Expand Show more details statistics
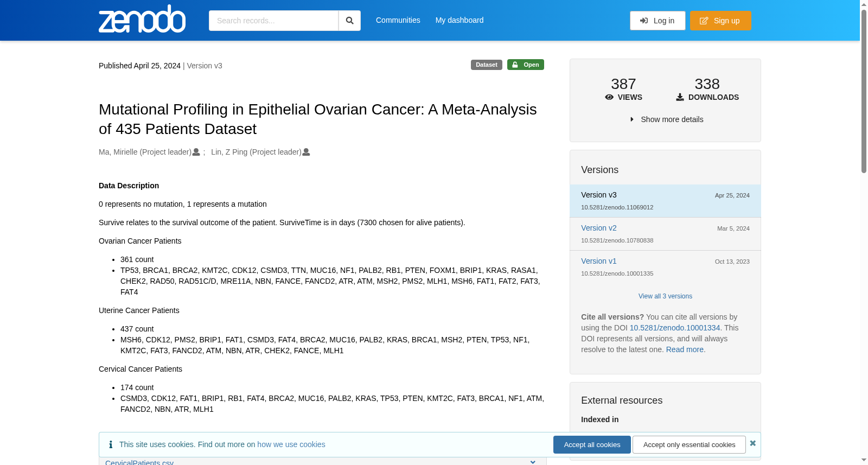 667,119
